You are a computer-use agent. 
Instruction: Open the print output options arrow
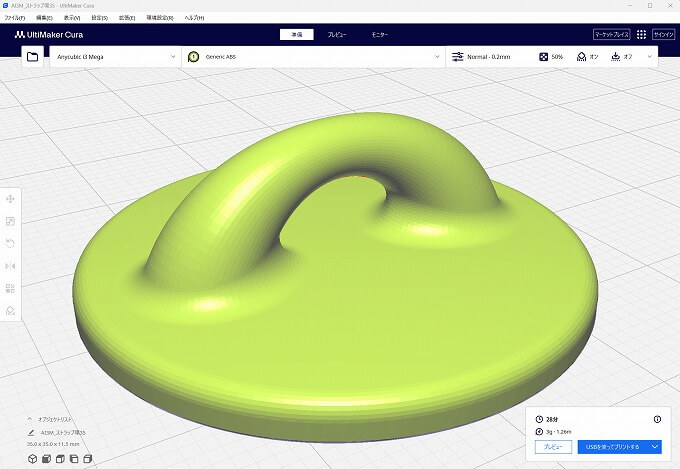pos(654,447)
